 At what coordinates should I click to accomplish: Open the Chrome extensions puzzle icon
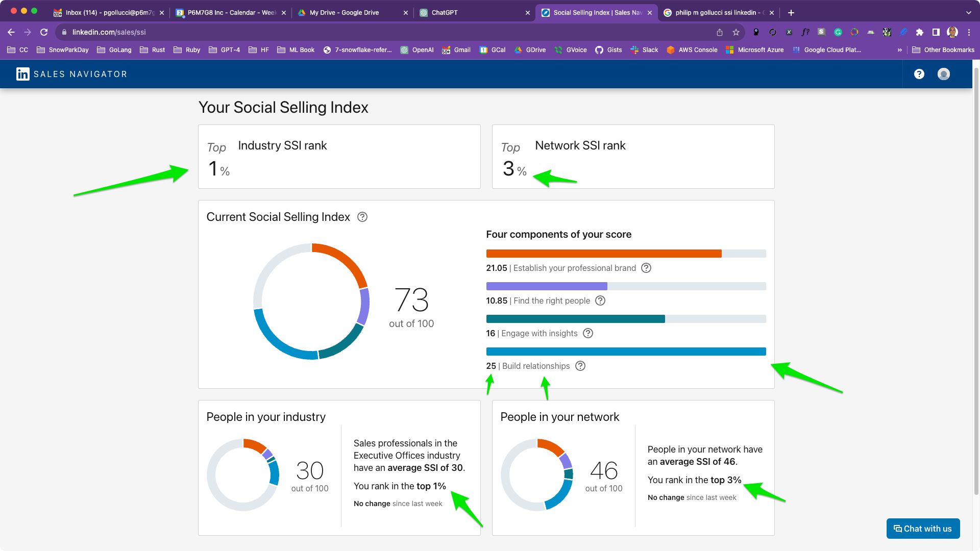point(920,32)
